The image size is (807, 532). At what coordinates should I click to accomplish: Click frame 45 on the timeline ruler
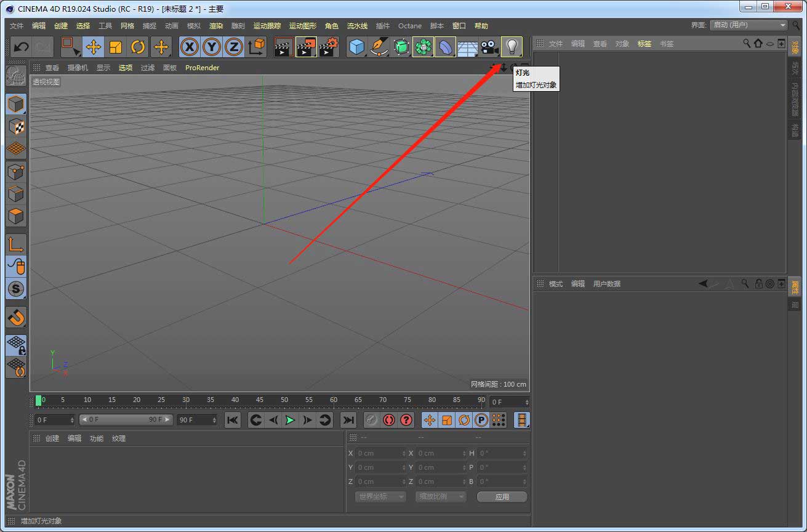[260, 400]
